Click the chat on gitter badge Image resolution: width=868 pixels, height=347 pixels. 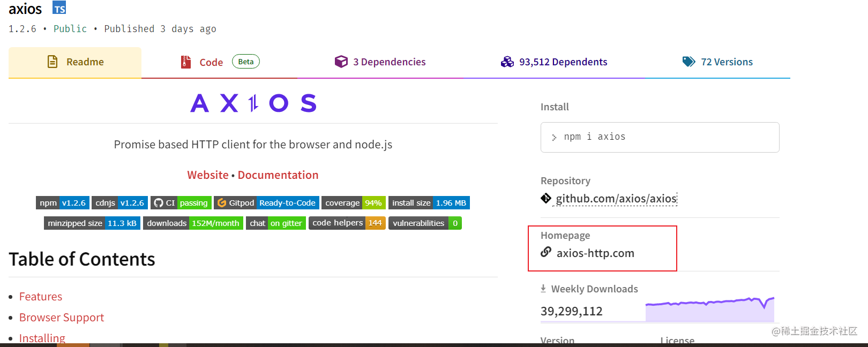276,223
